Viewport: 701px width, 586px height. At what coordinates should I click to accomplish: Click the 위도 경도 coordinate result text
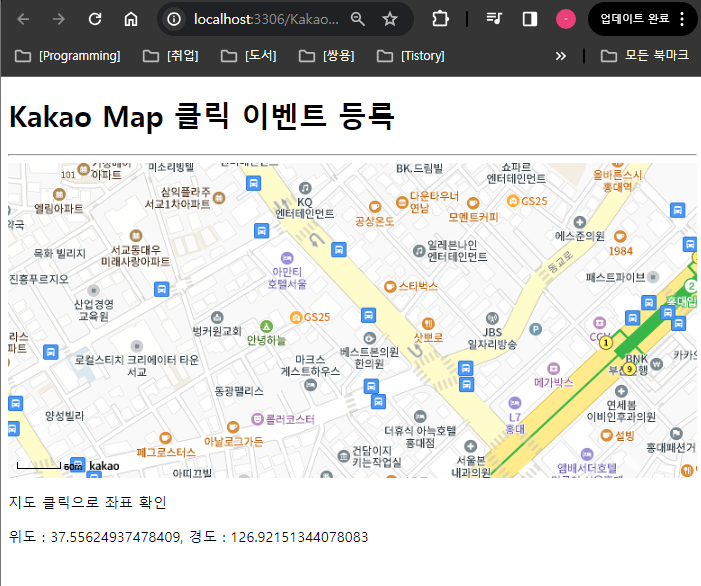coord(188,536)
